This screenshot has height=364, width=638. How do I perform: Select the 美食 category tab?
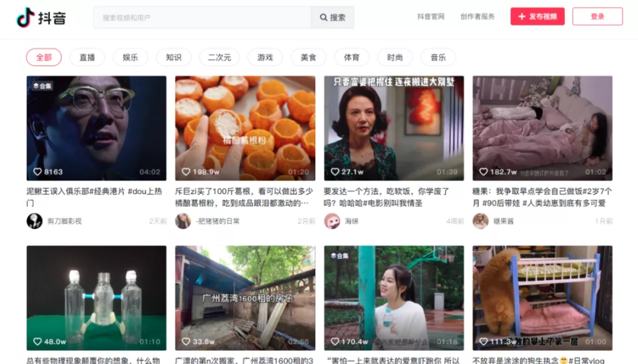tap(308, 57)
